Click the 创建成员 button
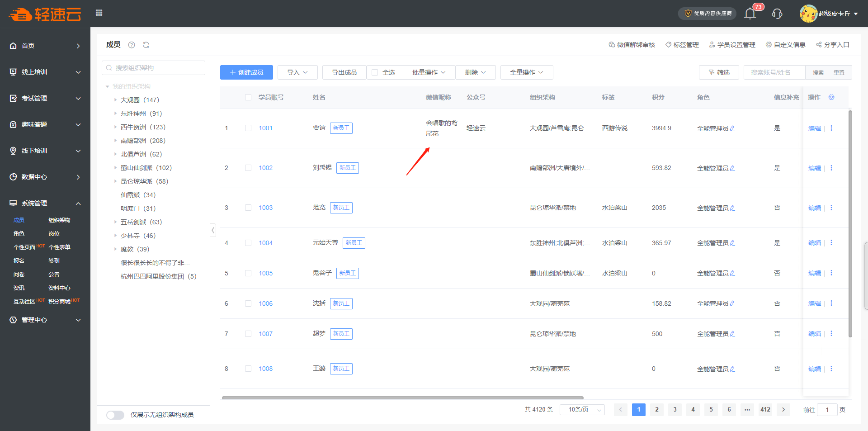868x431 pixels. (246, 72)
